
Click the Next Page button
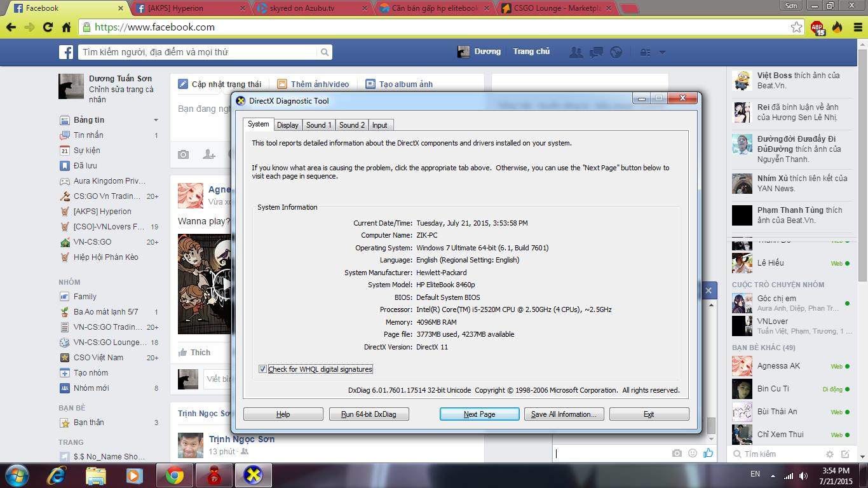click(479, 414)
